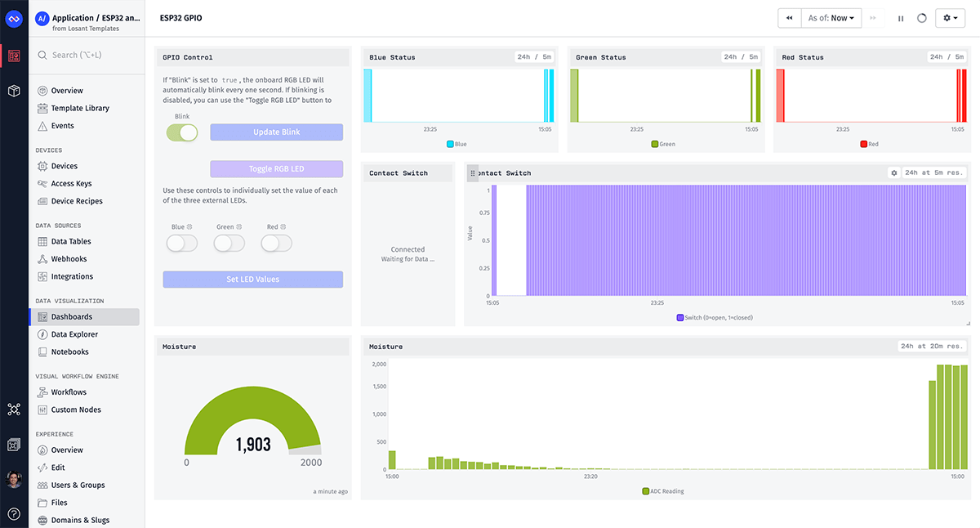Toggle the Red LED switch
The image size is (980, 528).
tap(277, 243)
